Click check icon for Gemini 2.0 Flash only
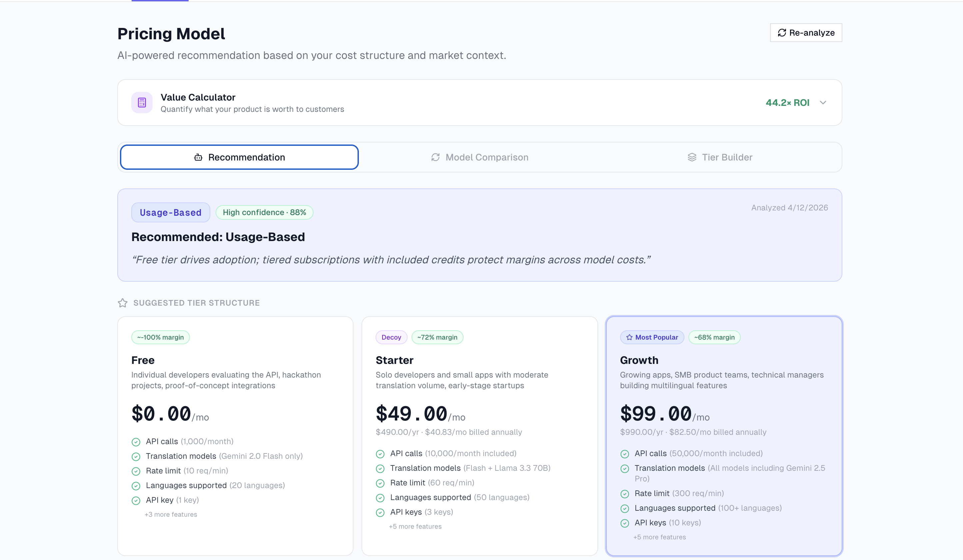 [x=136, y=456]
